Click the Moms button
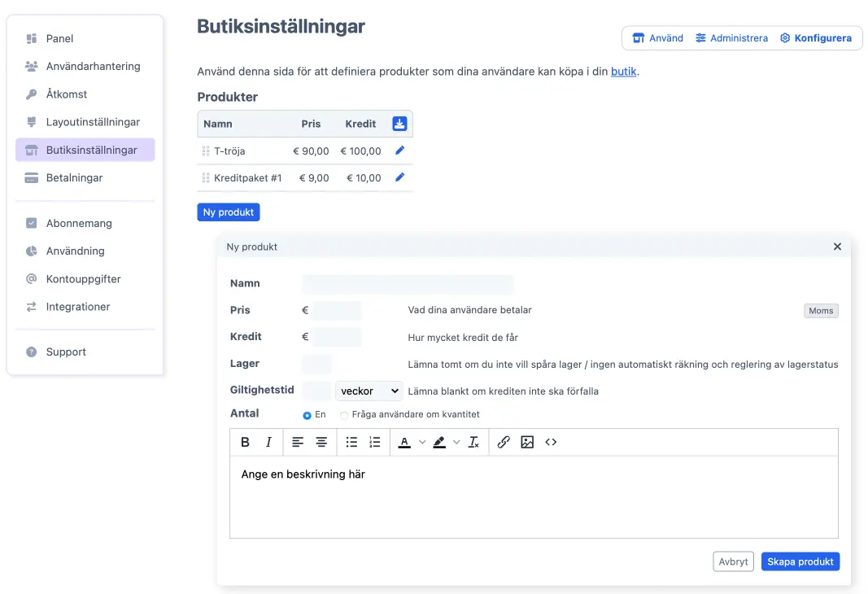868x594 pixels. click(820, 311)
